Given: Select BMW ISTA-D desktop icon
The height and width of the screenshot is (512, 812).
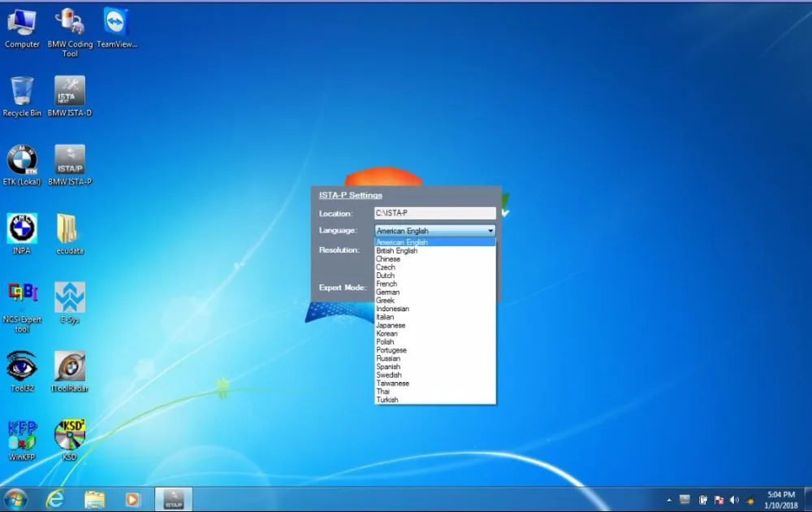Looking at the screenshot, I should pyautogui.click(x=70, y=97).
